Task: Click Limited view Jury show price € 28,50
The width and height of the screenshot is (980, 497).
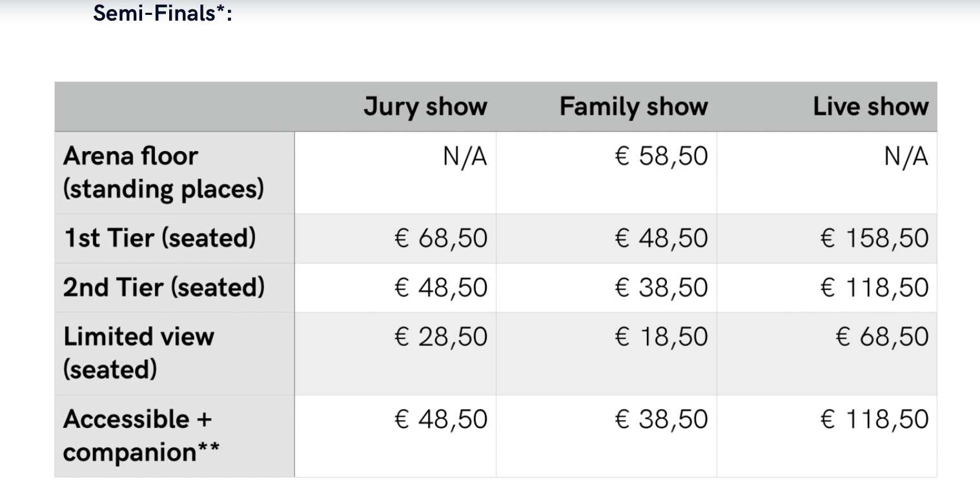Action: tap(441, 336)
